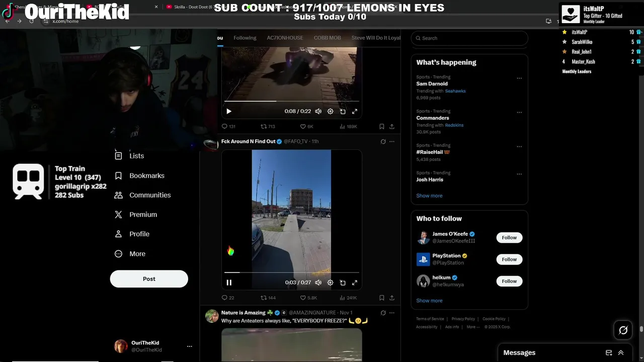Follow helkum
Viewport: 644px width, 362px height.
tap(509, 281)
